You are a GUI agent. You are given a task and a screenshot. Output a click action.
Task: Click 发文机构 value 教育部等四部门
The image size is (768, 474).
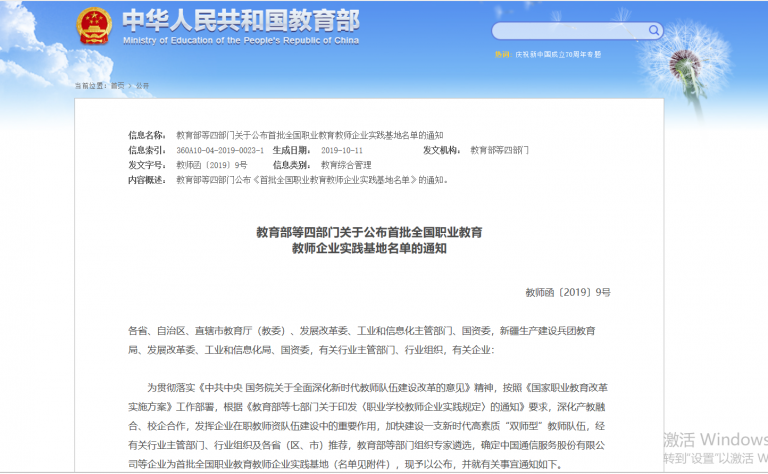[x=499, y=149]
